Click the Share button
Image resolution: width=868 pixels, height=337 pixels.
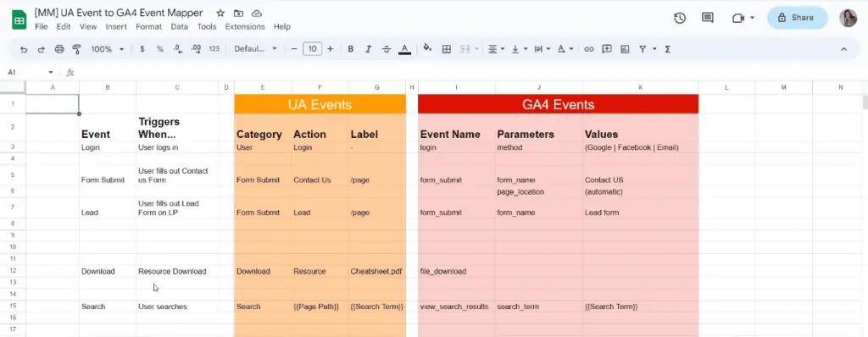click(797, 18)
